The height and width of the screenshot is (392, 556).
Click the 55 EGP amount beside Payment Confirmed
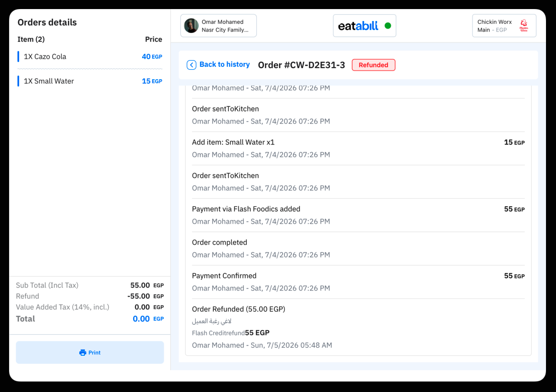coord(514,276)
